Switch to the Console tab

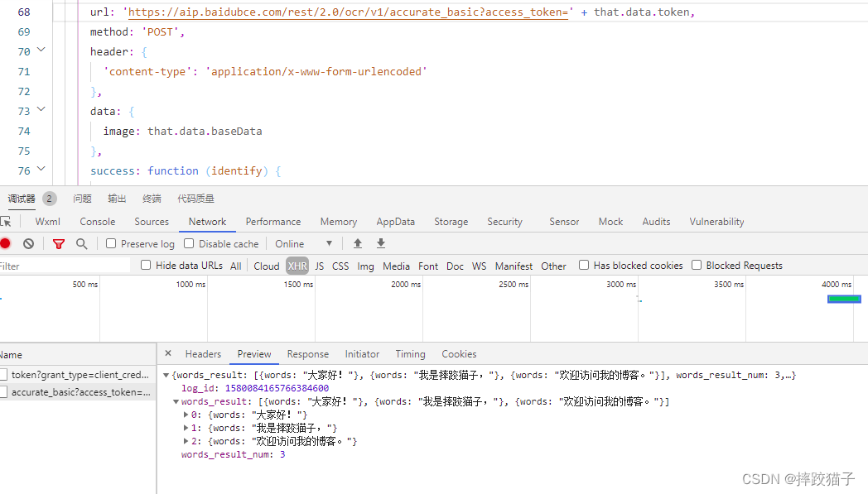tap(98, 222)
